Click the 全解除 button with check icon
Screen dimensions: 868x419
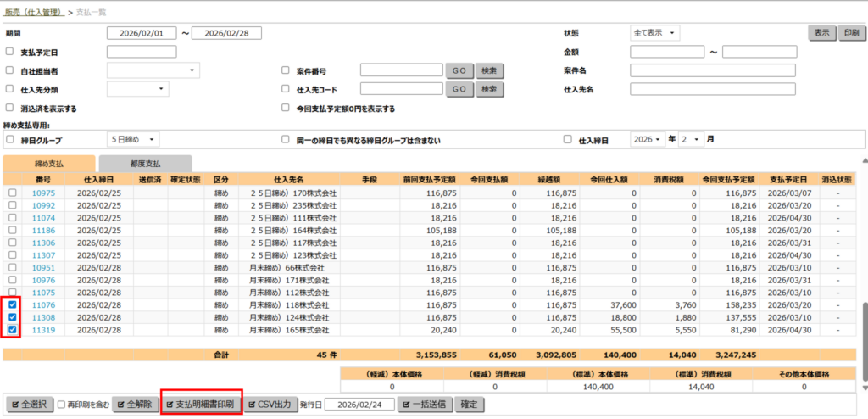coord(135,405)
